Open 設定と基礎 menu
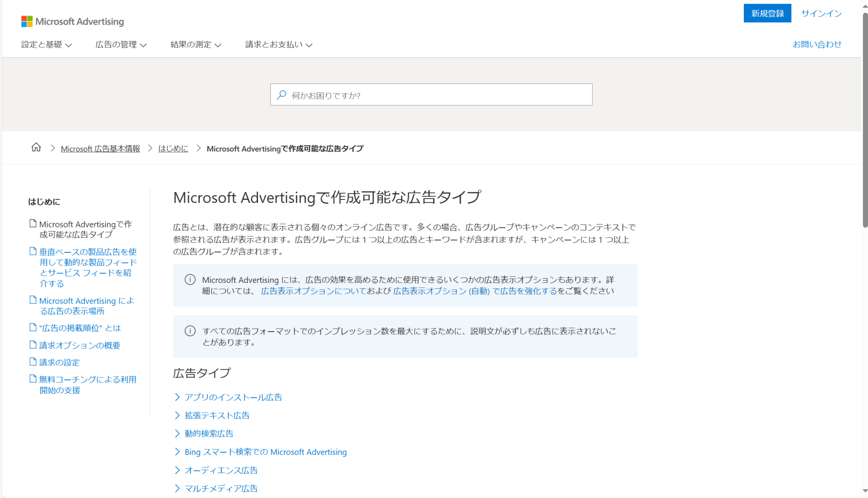The width and height of the screenshot is (868, 498). point(46,44)
